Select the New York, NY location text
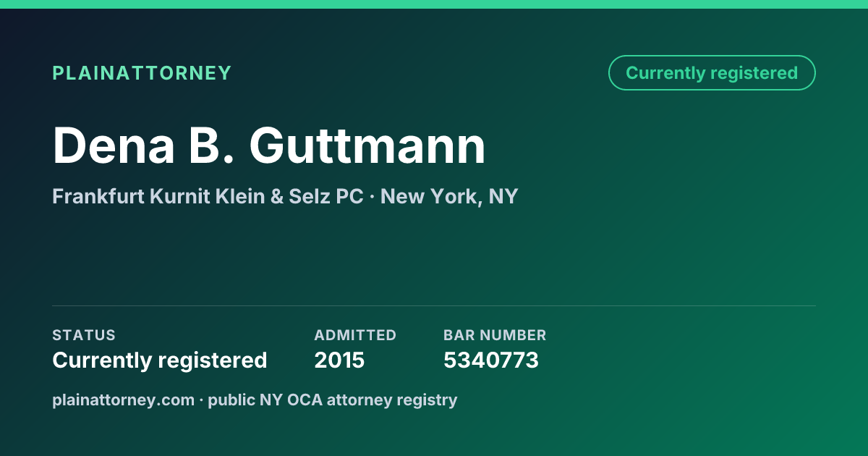Screen dimensions: 868x456 pos(449,196)
